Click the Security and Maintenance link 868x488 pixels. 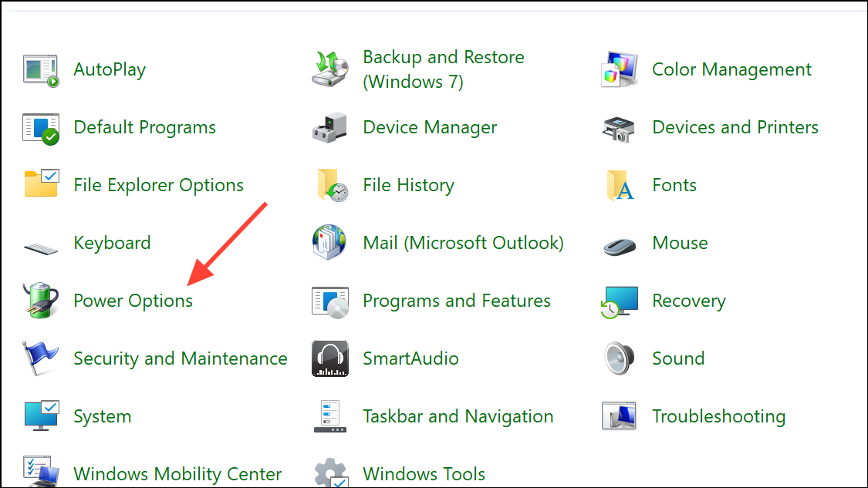[x=180, y=358]
